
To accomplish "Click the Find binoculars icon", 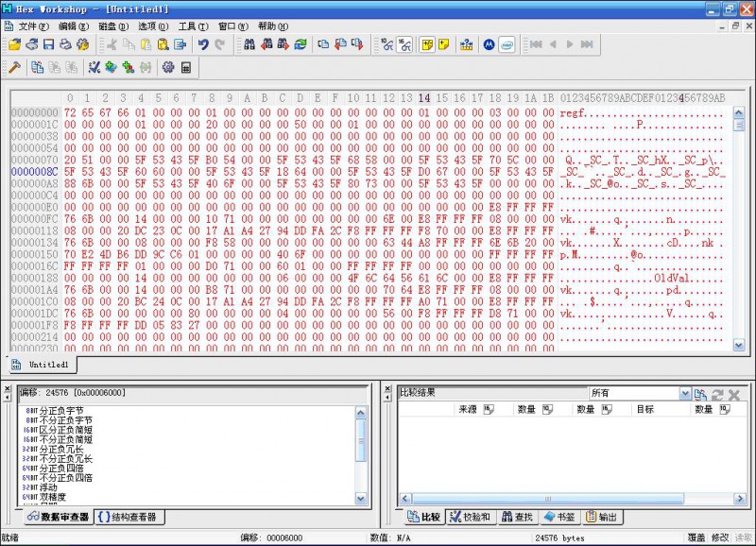I will click(x=249, y=44).
